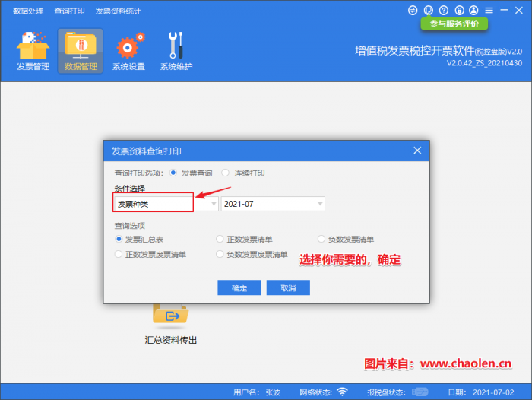Click the 取消 button

pyautogui.click(x=288, y=287)
